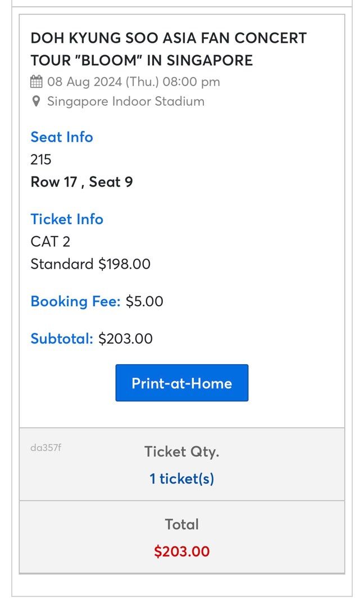
Task: Click the Subtotal label
Action: click(x=62, y=339)
